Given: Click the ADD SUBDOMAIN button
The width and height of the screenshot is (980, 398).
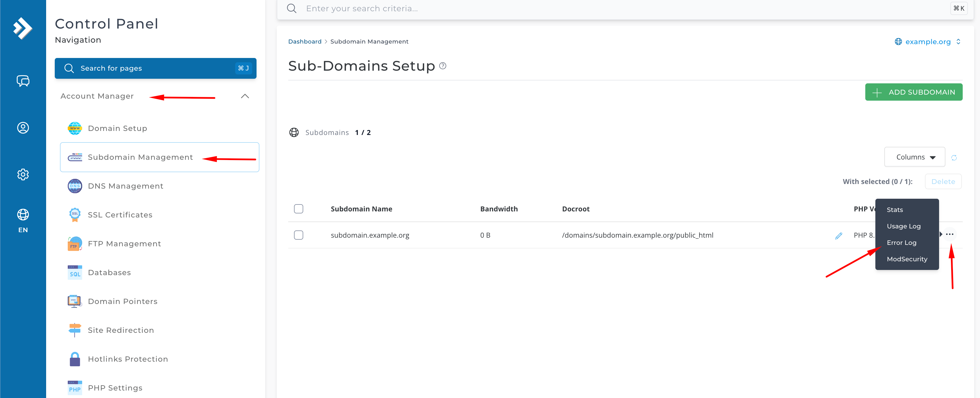Looking at the screenshot, I should click(x=913, y=92).
